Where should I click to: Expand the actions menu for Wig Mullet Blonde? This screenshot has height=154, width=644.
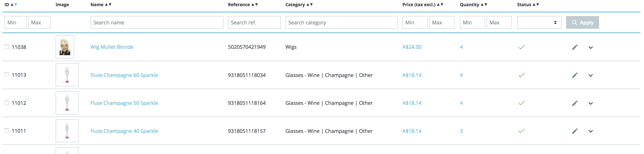pyautogui.click(x=591, y=47)
